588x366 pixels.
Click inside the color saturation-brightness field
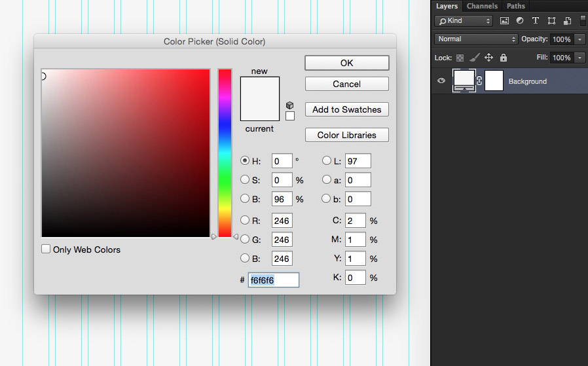click(x=126, y=153)
